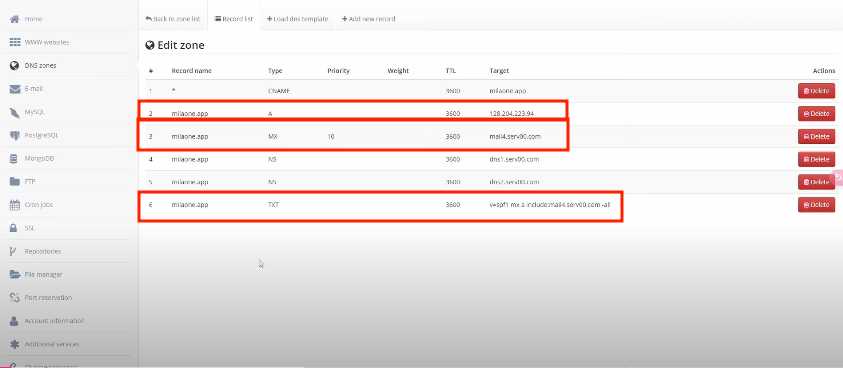Click the Add new record tab
843x368 pixels.
tap(368, 19)
